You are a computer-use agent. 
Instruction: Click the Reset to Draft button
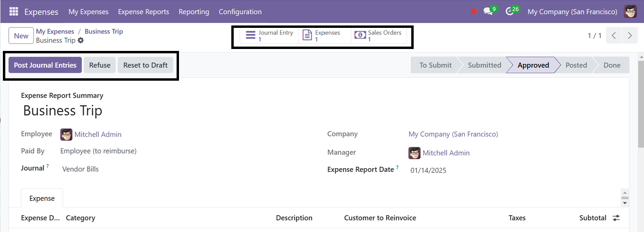click(x=145, y=65)
